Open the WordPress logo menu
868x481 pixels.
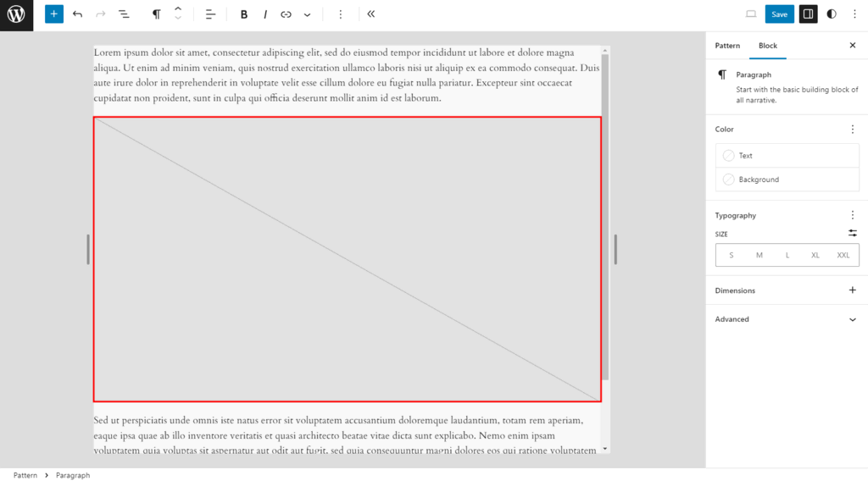click(x=17, y=15)
